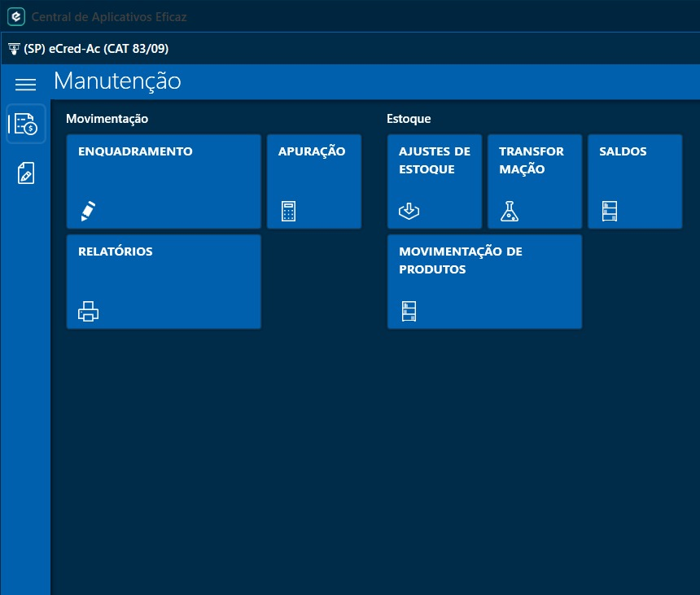
Task: Open the ENQUADRAMENTO tile
Action: (x=164, y=181)
